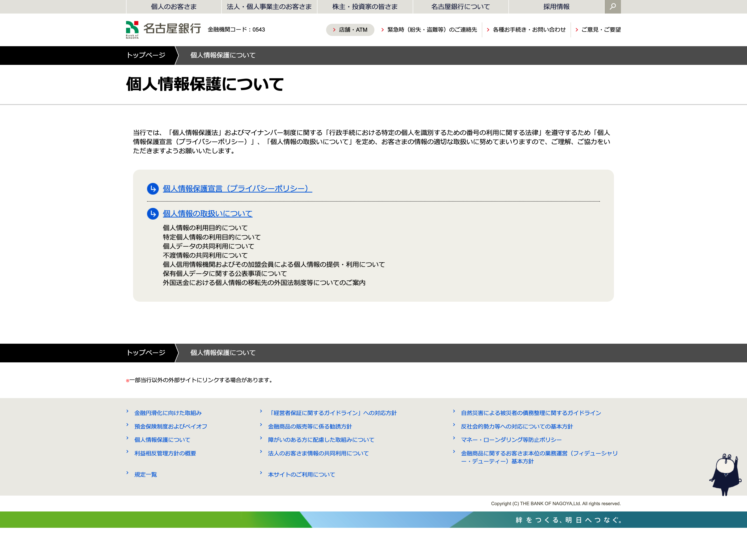Open 個人情報保護宣言(プライバシーポリシー) link

click(237, 189)
